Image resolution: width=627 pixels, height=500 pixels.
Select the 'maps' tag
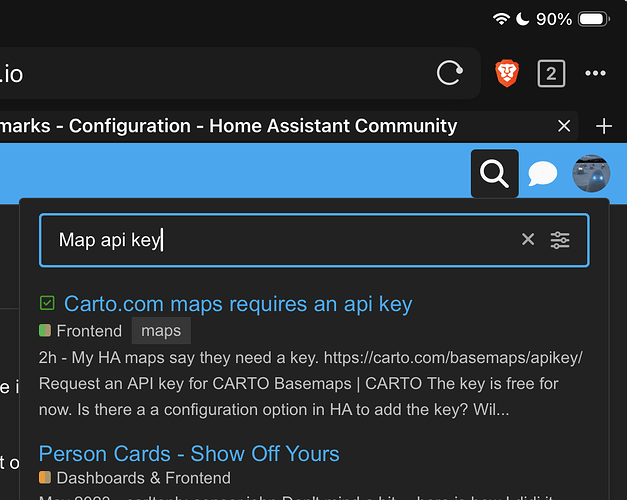161,331
